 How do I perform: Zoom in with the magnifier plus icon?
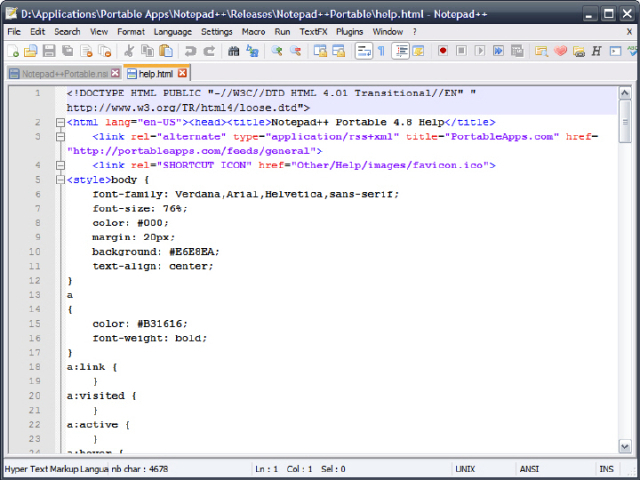[277, 51]
